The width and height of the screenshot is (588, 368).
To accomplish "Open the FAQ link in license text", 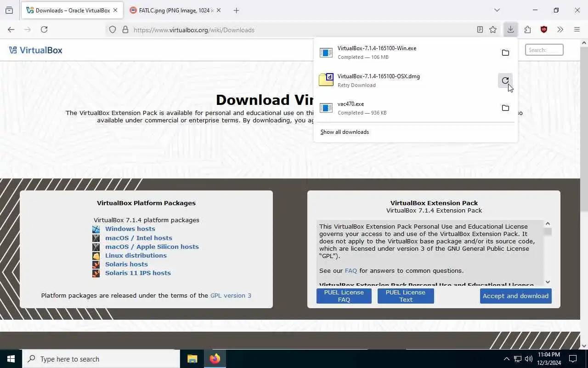I will [x=351, y=270].
